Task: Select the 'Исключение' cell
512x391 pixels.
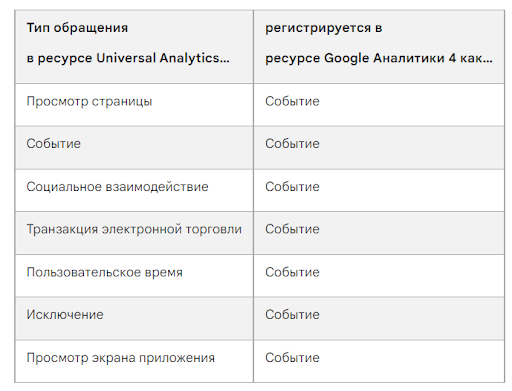Action: (x=134, y=318)
